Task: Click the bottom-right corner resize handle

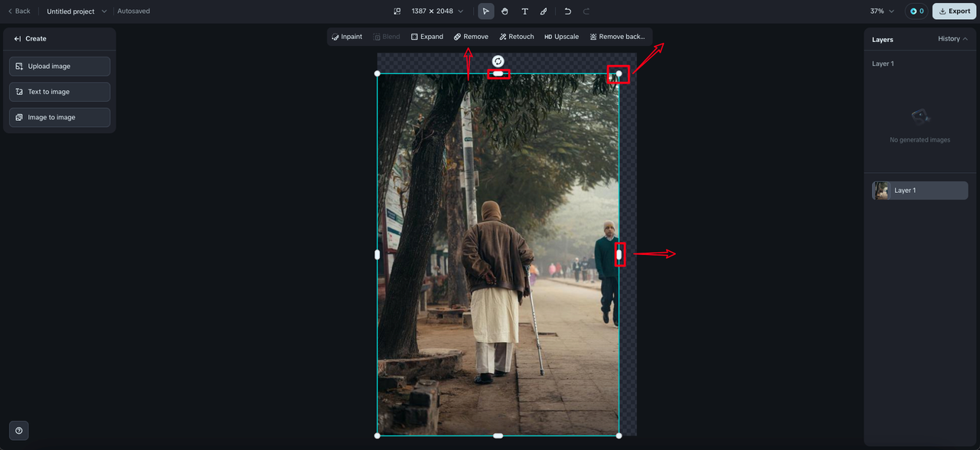Action: 619,435
